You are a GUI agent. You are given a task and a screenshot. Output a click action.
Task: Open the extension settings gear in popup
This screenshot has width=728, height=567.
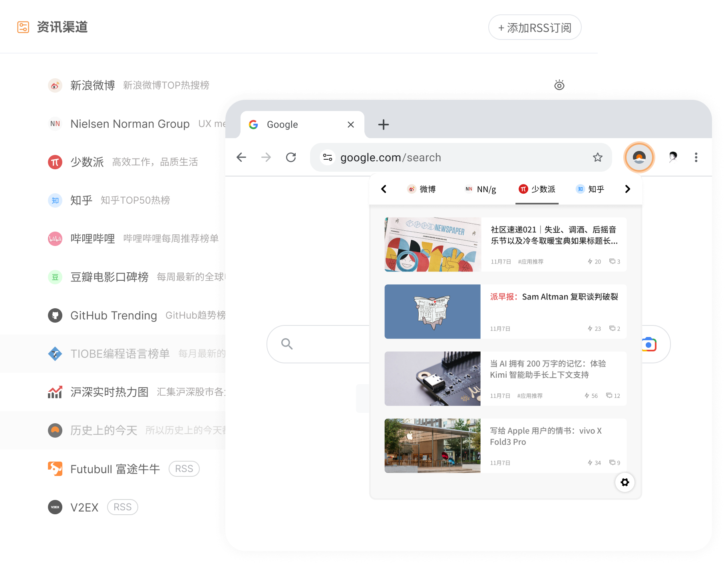[625, 482]
